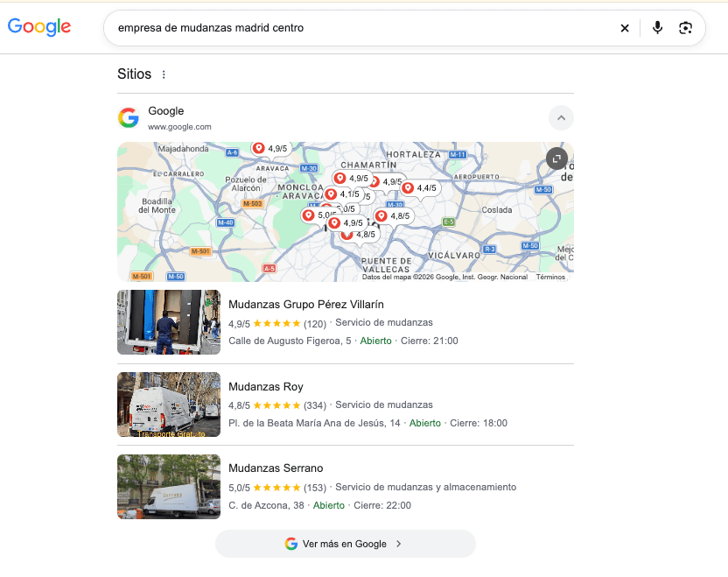Screen dimensions: 728x577
Task: Click the (120) reviews count
Action: (315, 324)
